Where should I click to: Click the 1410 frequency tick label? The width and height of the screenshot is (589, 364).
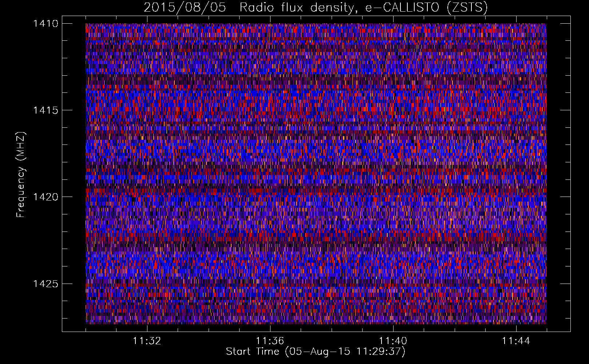[46, 24]
